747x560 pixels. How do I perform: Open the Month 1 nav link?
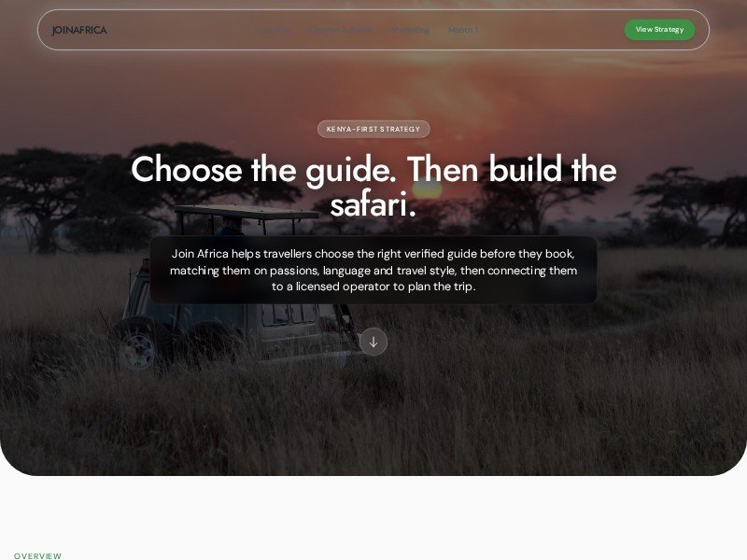tap(462, 30)
